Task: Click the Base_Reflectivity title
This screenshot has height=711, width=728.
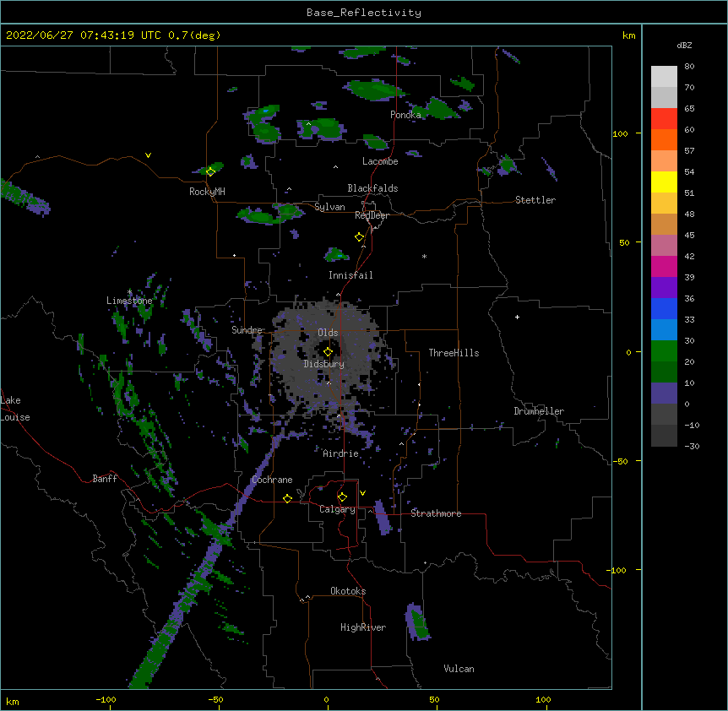Action: click(x=364, y=13)
